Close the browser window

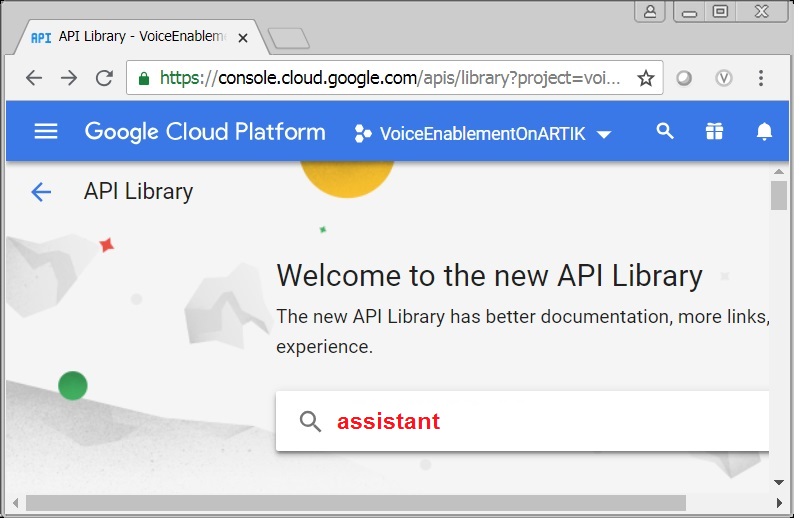761,11
